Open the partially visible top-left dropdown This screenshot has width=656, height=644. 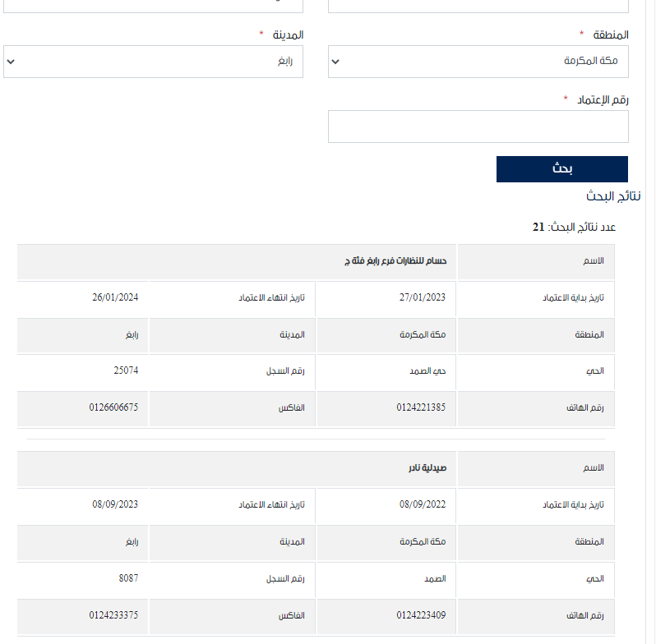(x=153, y=6)
